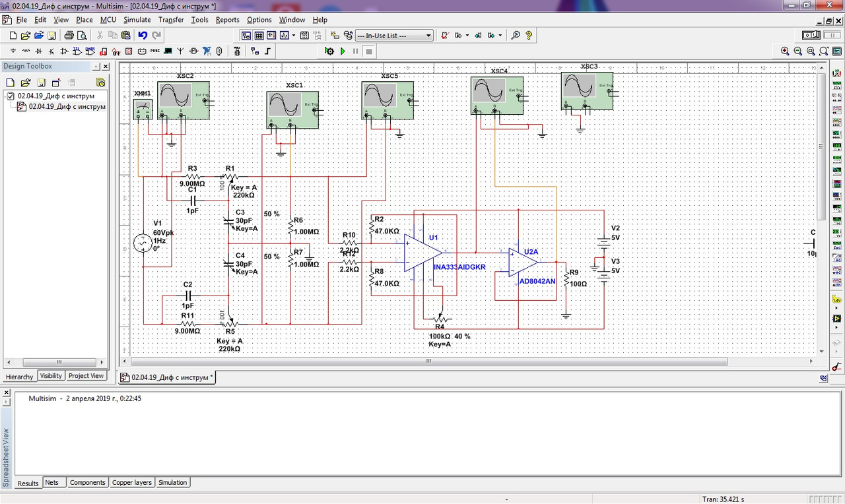Expand the Grapher button dropdown arrow
The height and width of the screenshot is (504, 845).
(294, 36)
